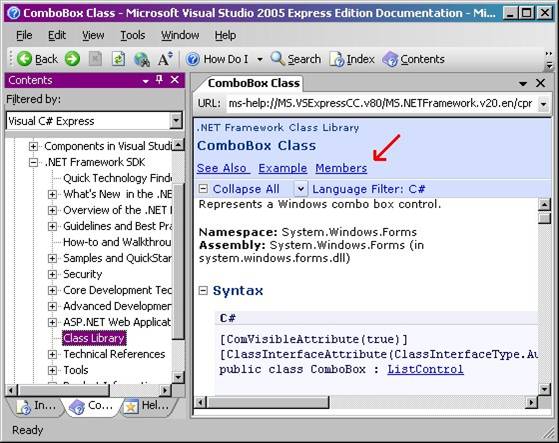This screenshot has width=559, height=443.
Task: Open the Edit menu
Action: pyautogui.click(x=57, y=35)
